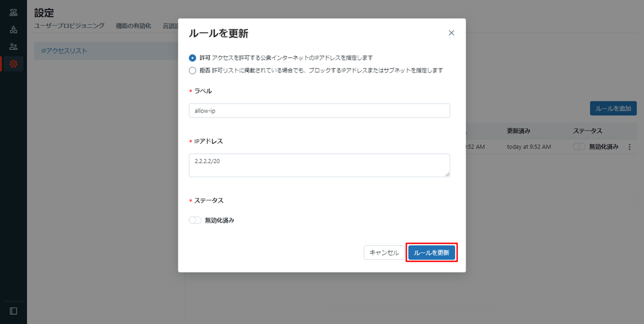Select the 拒否 radio option
The image size is (644, 324).
[192, 71]
